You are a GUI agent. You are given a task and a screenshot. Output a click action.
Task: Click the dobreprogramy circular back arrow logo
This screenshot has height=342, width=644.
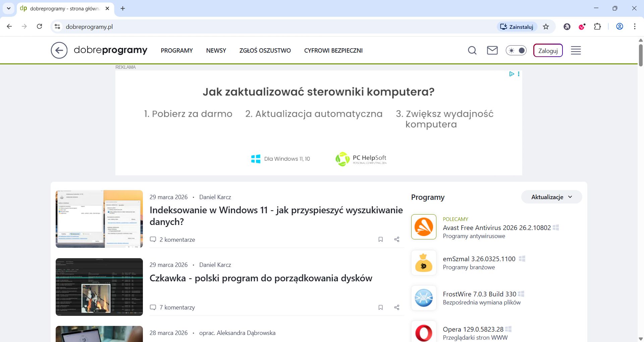click(59, 50)
